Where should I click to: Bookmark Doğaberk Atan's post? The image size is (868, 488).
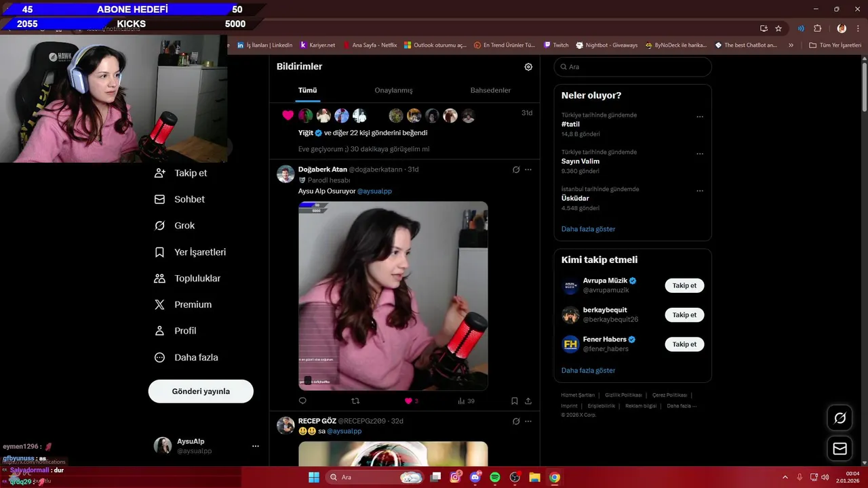tap(515, 401)
